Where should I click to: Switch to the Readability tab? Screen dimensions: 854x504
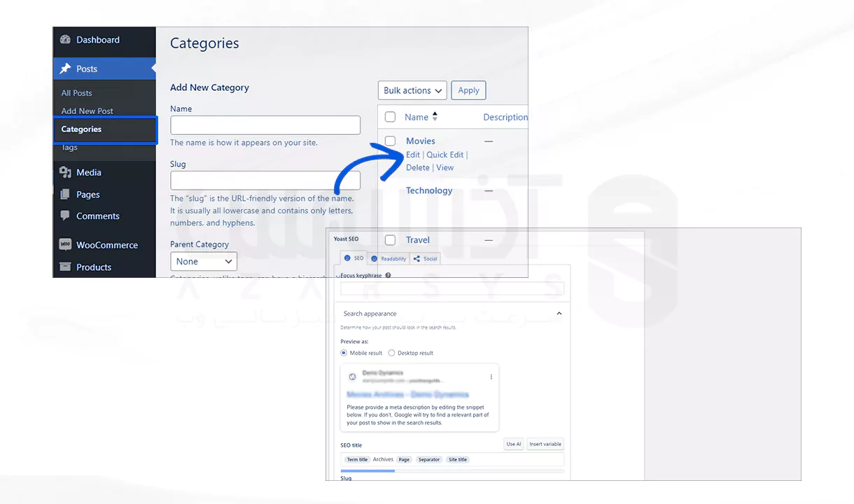tap(388, 258)
